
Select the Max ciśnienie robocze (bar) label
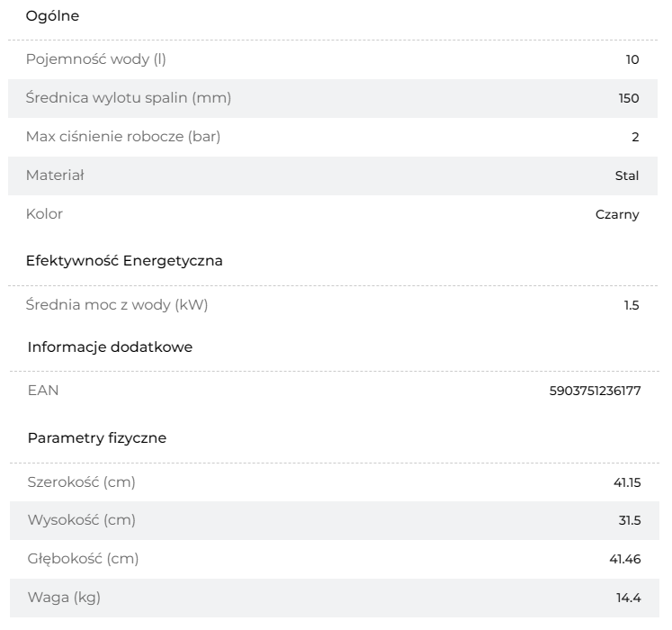tap(123, 137)
